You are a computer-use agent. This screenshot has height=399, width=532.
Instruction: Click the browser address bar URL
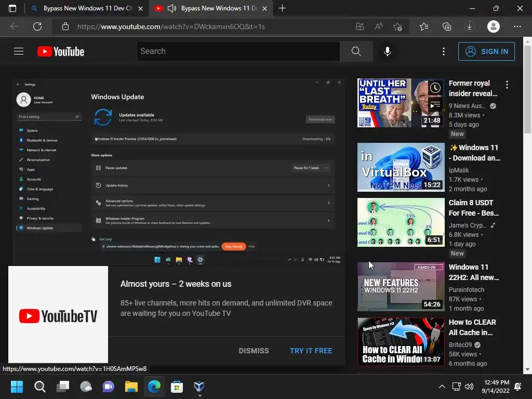click(171, 26)
